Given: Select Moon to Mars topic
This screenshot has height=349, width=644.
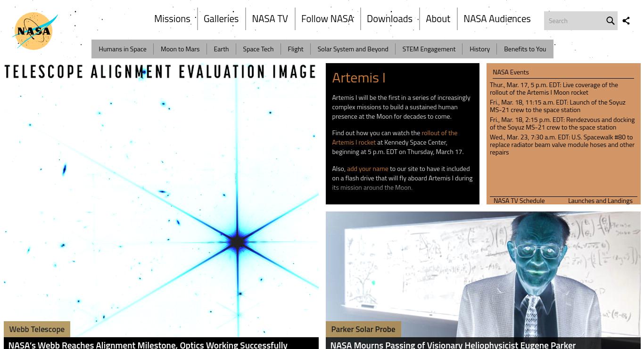Looking at the screenshot, I should pos(180,49).
